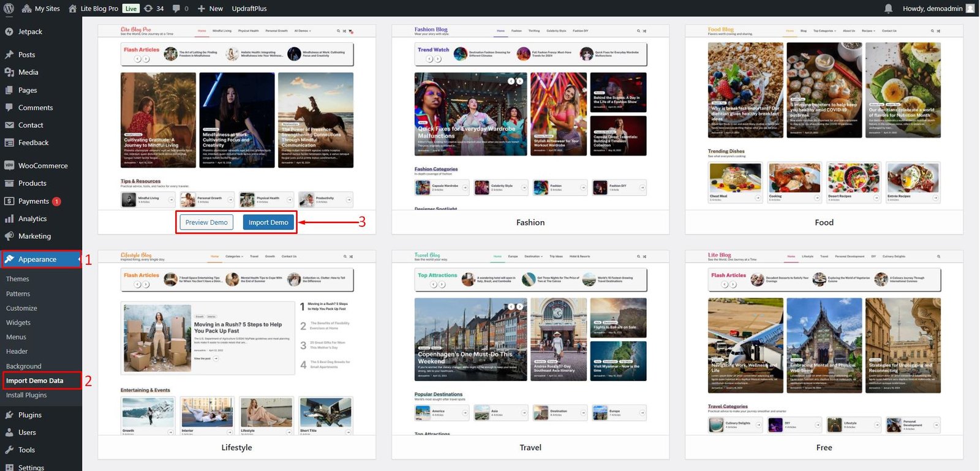The width and height of the screenshot is (980, 471).
Task: Click the Travel demo title
Action: click(x=530, y=448)
